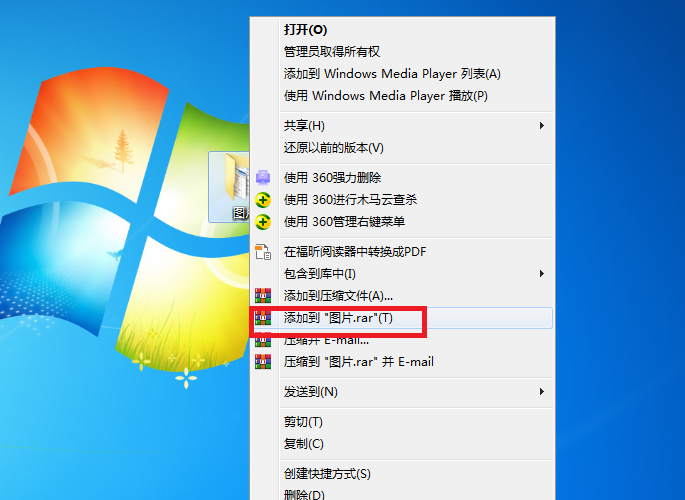Choose 创建快捷方式(S)
This screenshot has width=685, height=500.
point(402,474)
